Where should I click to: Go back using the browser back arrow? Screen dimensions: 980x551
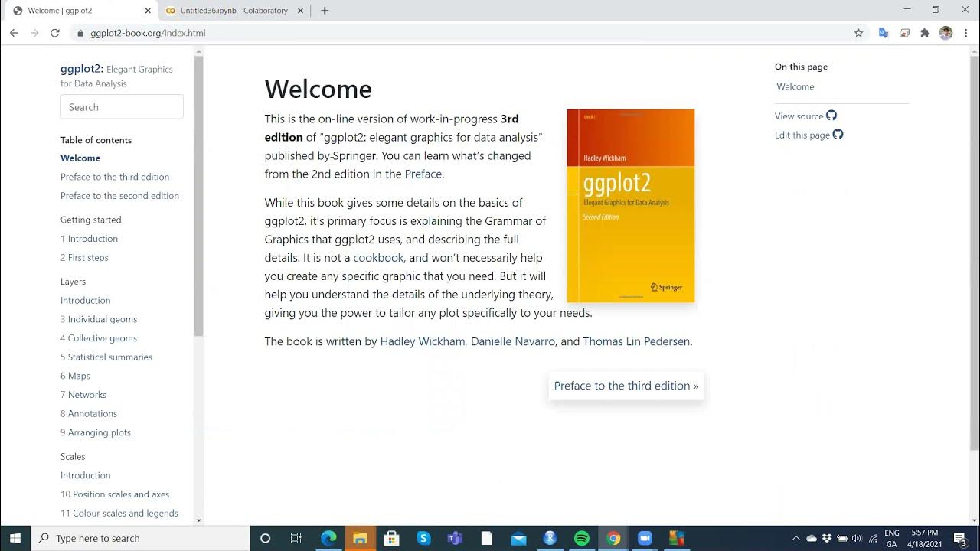(14, 33)
